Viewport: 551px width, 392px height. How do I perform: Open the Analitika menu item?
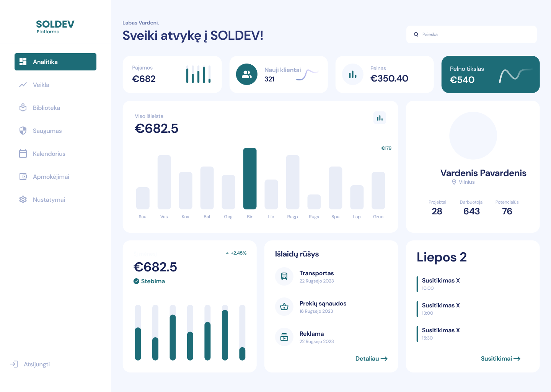pyautogui.click(x=55, y=62)
